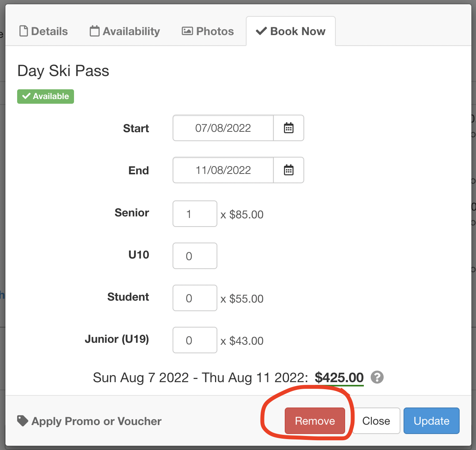Open the Photos tab
The image size is (476, 450).
[x=208, y=31]
